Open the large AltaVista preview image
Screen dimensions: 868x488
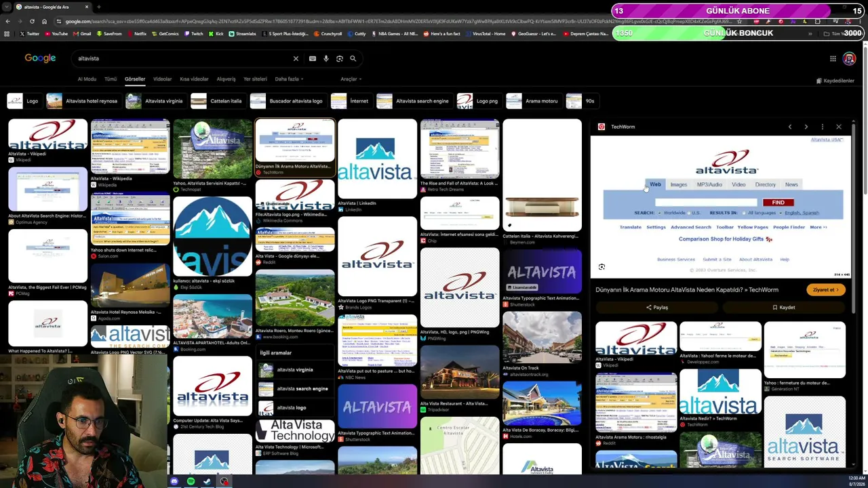point(720,207)
